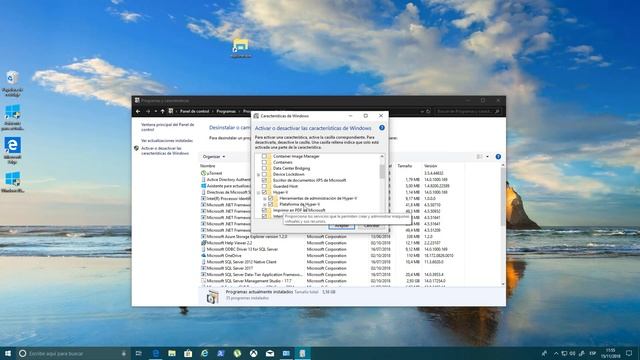Go forward in Programs window navigation
Screen dimensions: 640x360
point(148,111)
